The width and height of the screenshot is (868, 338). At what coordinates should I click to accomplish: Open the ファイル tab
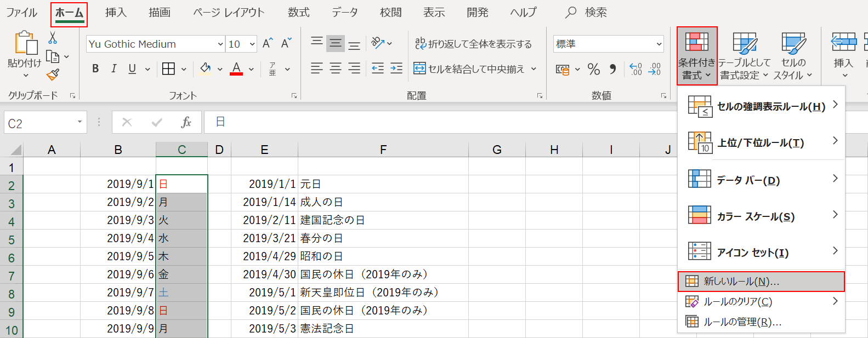tap(21, 13)
